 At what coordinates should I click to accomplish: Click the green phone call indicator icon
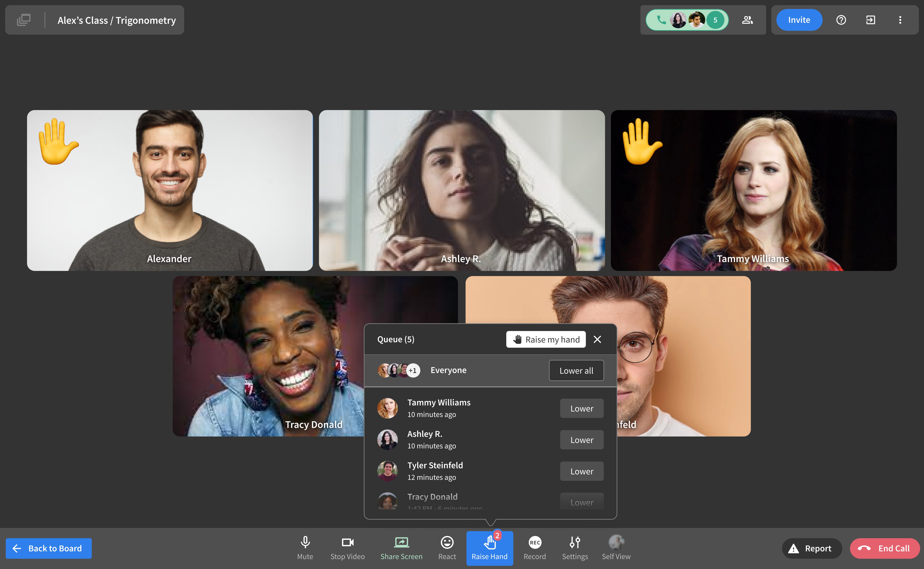661,20
